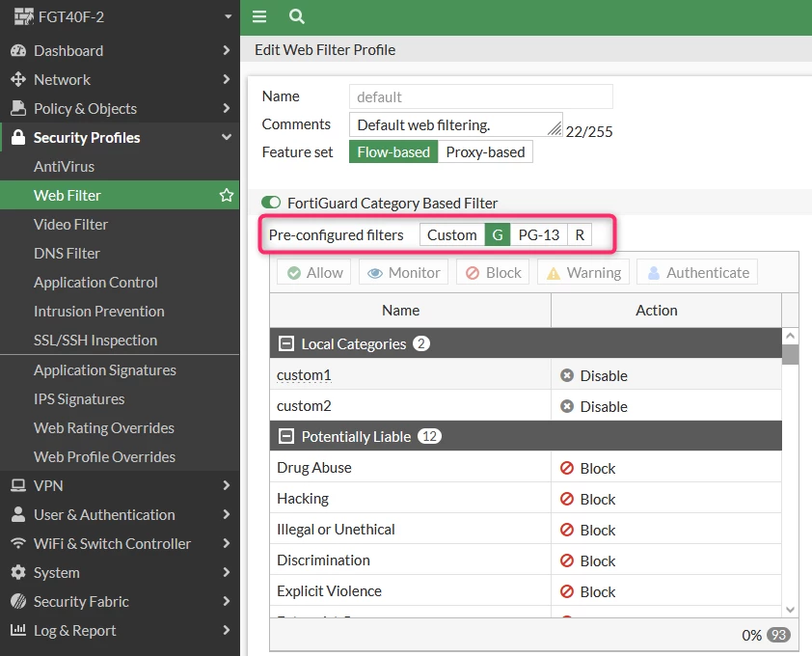
Task: Click the Security Profiles padlock icon
Action: (18, 137)
